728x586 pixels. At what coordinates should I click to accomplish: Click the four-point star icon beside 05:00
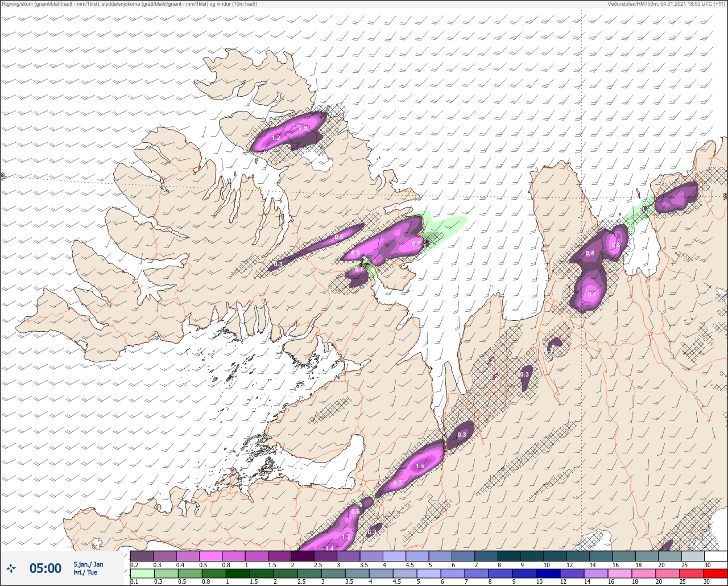pos(11,568)
